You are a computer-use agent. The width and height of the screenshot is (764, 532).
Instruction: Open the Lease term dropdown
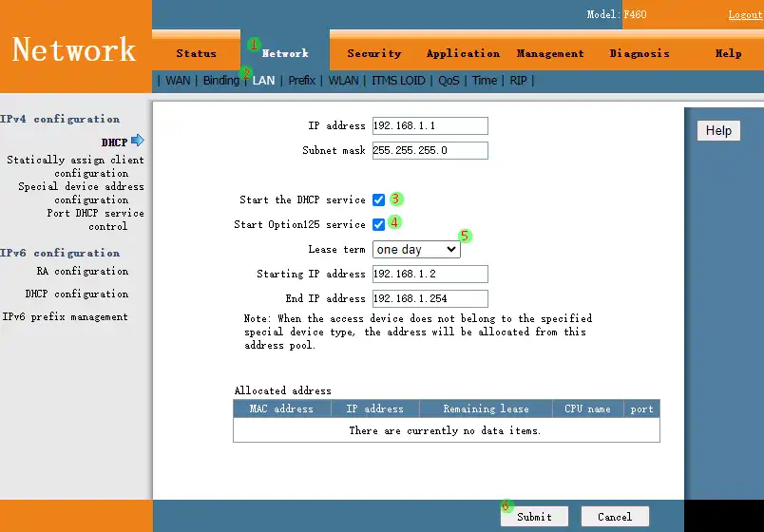point(416,249)
